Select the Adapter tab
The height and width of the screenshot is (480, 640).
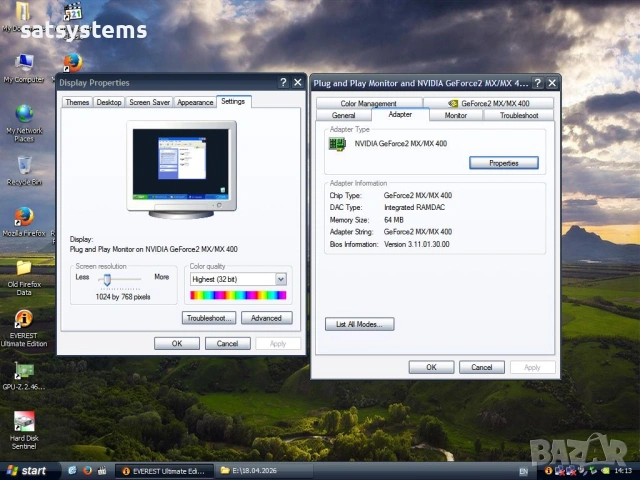pos(400,114)
